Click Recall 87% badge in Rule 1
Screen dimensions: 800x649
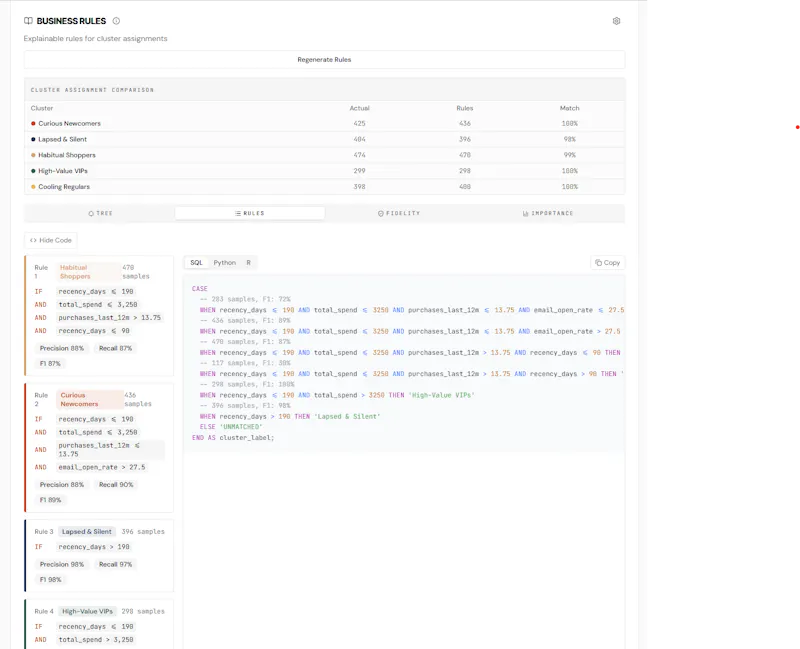pyautogui.click(x=115, y=348)
